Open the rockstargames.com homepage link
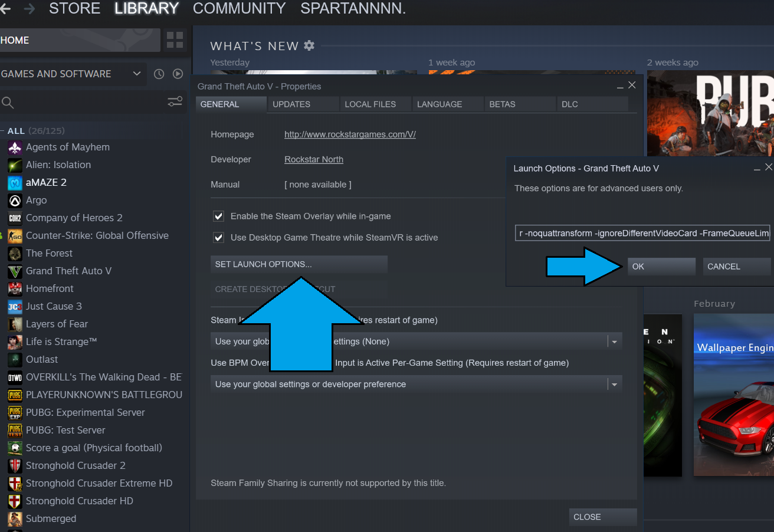 350,134
